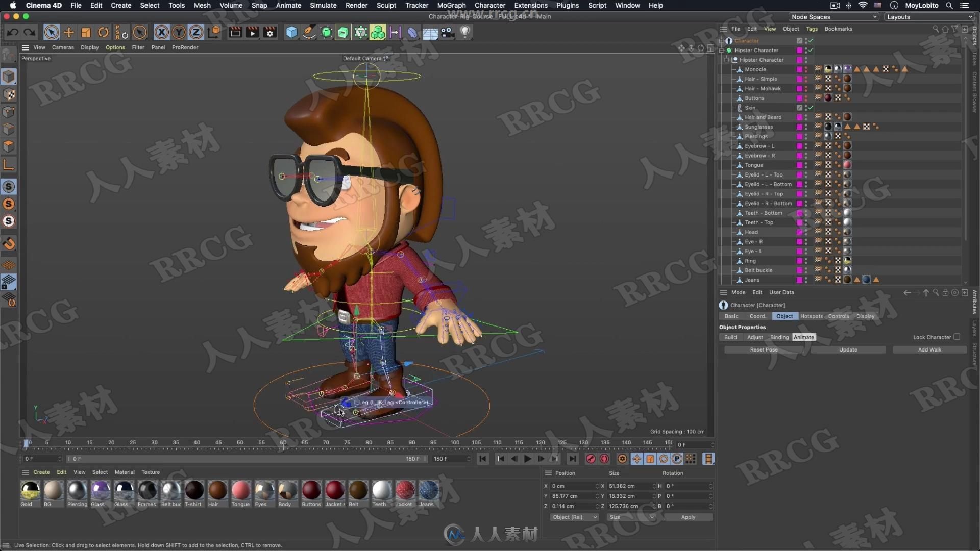Toggle Rotation keyframe recording button
This screenshot has width=980, height=551.
[x=664, y=459]
